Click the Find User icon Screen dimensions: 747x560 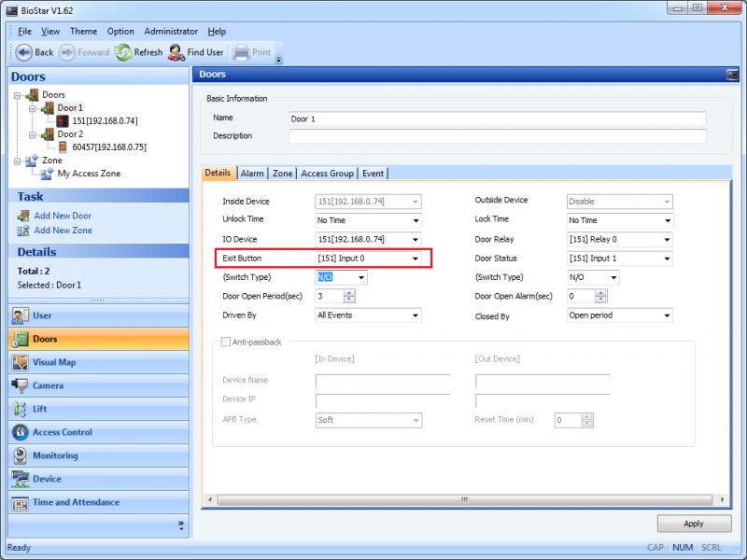coord(176,52)
